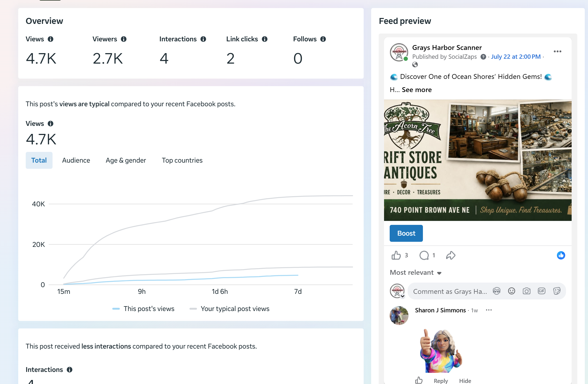Open the thumbs-up avatar sticker in the comment
Image resolution: width=588 pixels, height=384 pixels.
coord(441,350)
